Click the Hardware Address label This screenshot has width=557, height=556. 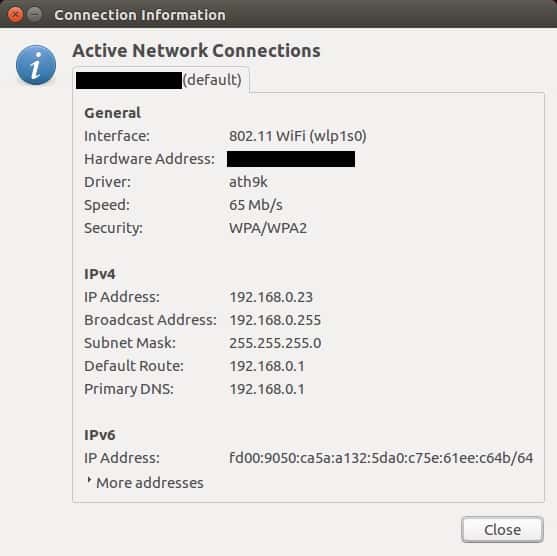(x=149, y=159)
